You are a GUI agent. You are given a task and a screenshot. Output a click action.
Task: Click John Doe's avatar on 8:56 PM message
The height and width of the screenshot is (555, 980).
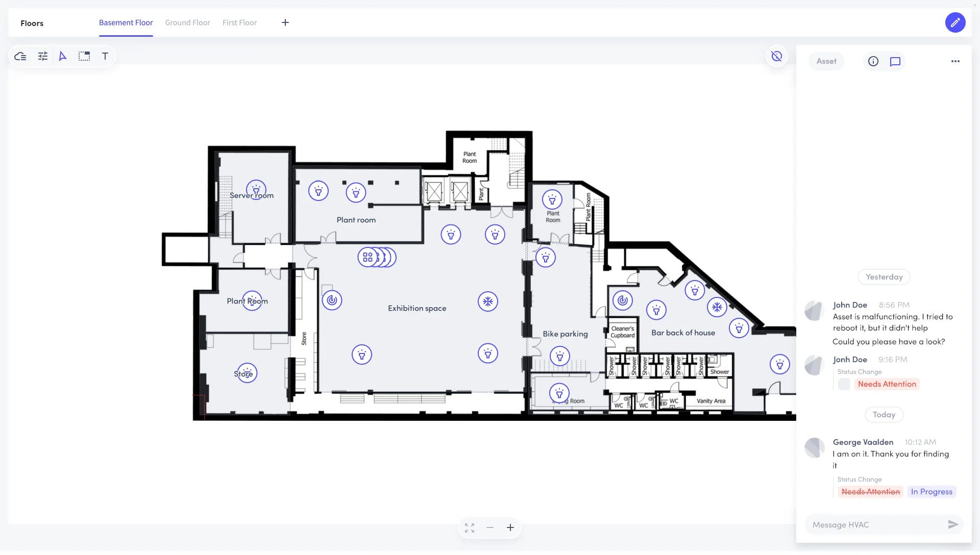815,310
